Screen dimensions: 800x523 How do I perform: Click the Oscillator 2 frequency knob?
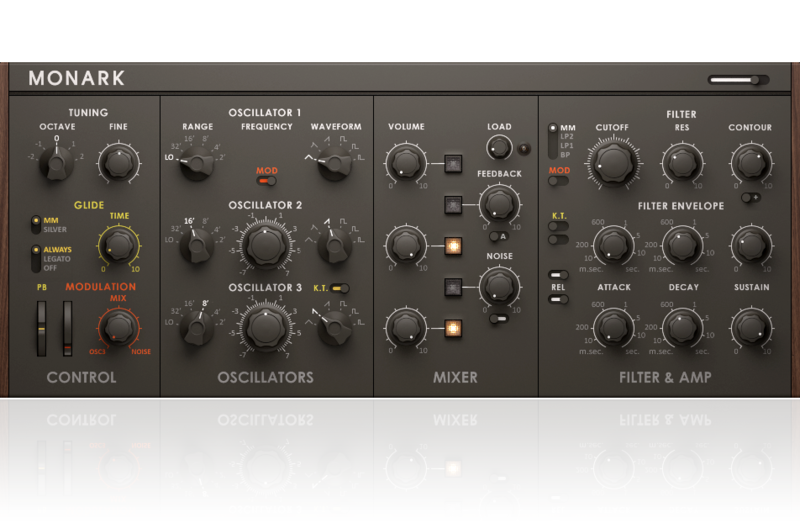(x=266, y=245)
